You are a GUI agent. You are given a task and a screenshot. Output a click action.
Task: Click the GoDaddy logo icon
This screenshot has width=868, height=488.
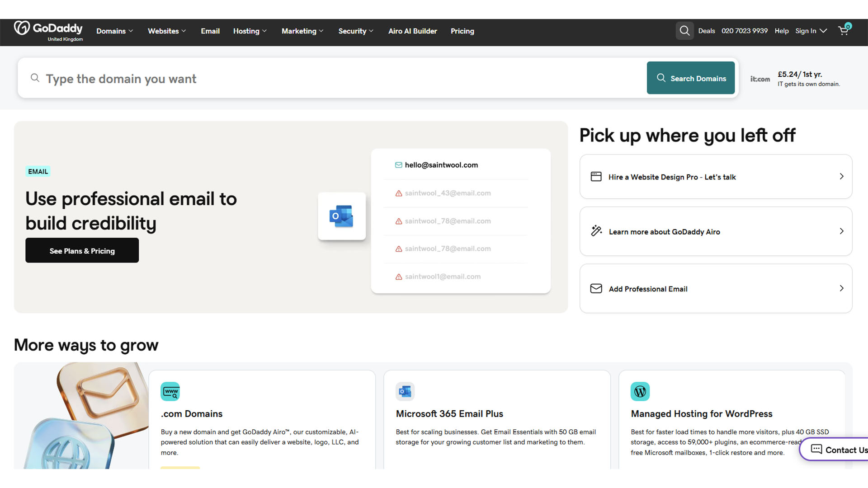22,28
